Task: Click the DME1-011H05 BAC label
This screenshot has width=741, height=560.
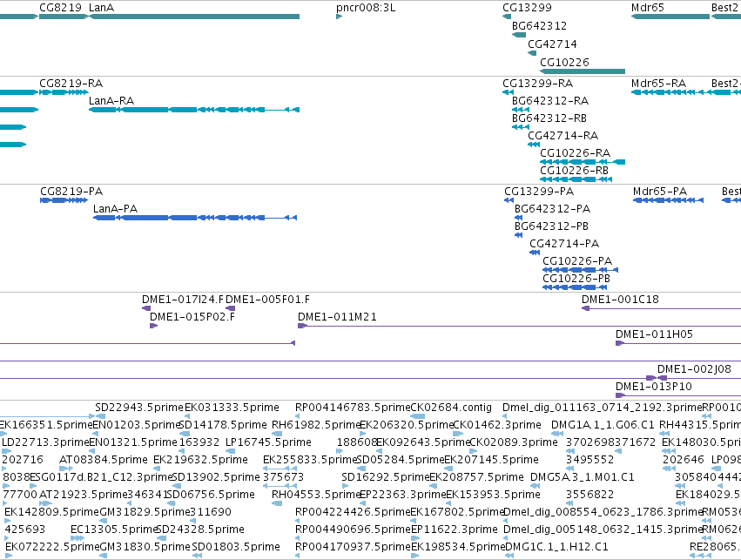Action: click(x=654, y=334)
